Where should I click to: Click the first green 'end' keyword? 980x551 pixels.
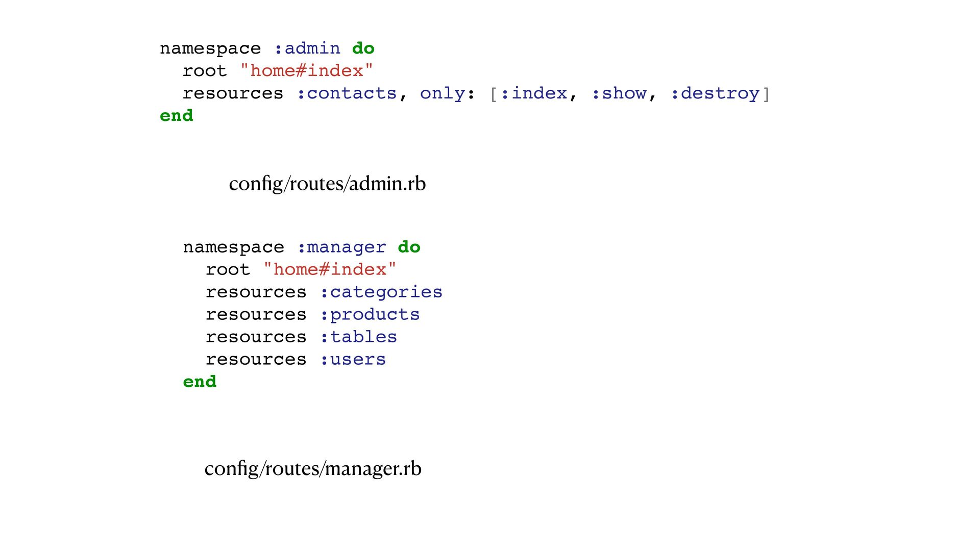click(177, 116)
